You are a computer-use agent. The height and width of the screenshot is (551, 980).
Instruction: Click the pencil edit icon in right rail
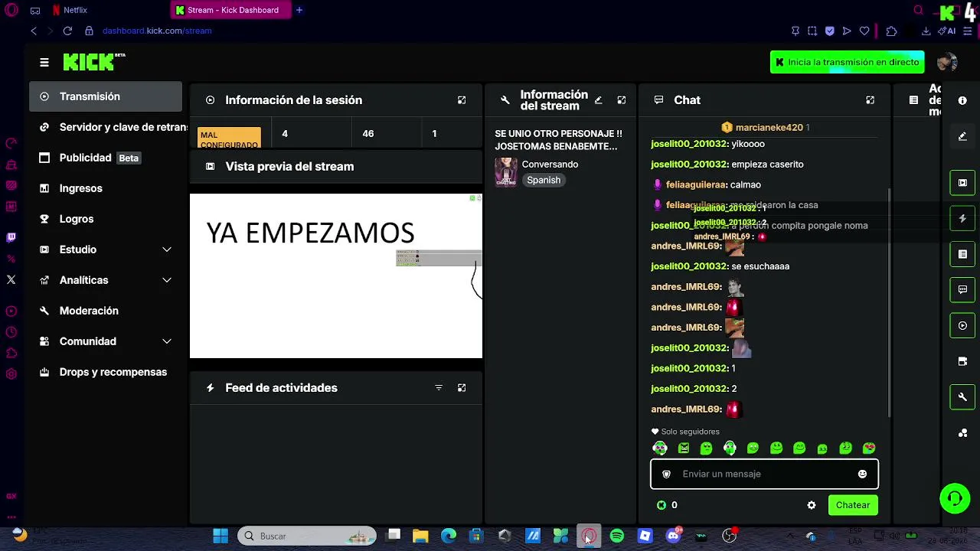tap(962, 136)
